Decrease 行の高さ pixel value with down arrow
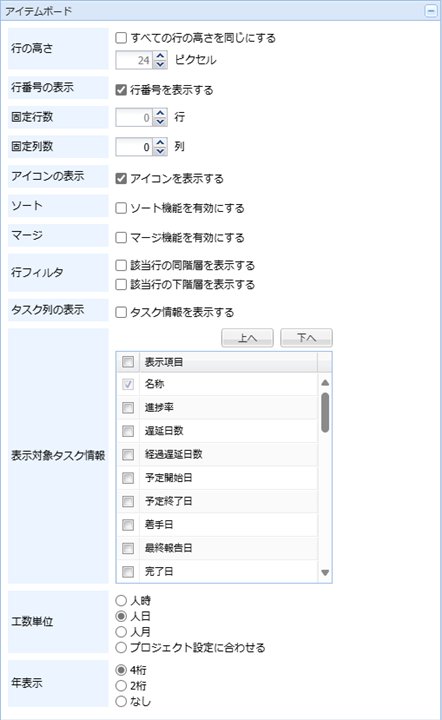 (160, 64)
